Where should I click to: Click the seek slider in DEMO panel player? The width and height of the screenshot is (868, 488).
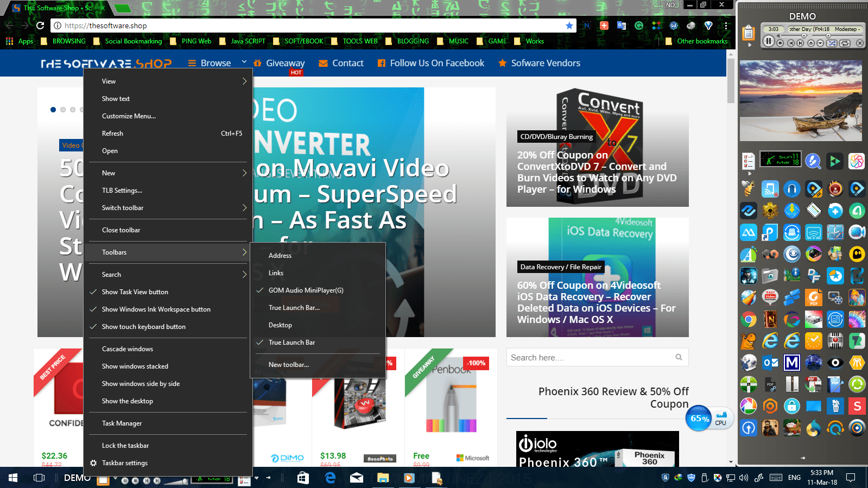pyautogui.click(x=837, y=36)
